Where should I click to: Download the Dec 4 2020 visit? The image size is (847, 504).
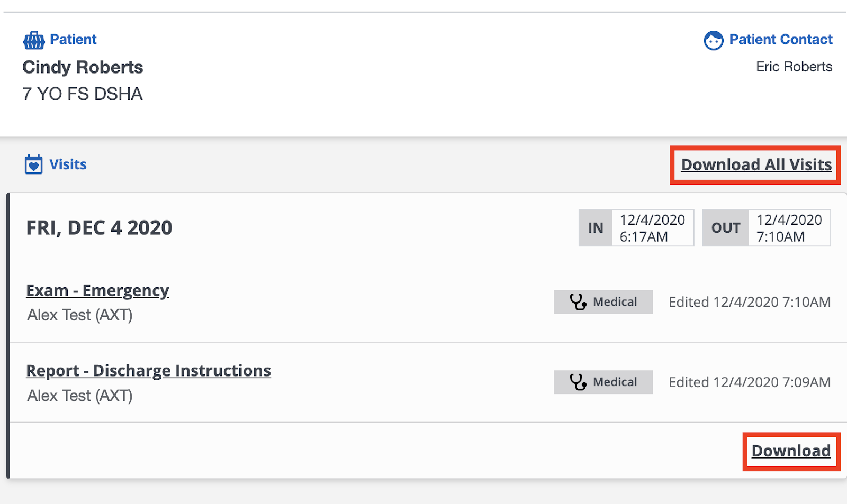pos(791,451)
